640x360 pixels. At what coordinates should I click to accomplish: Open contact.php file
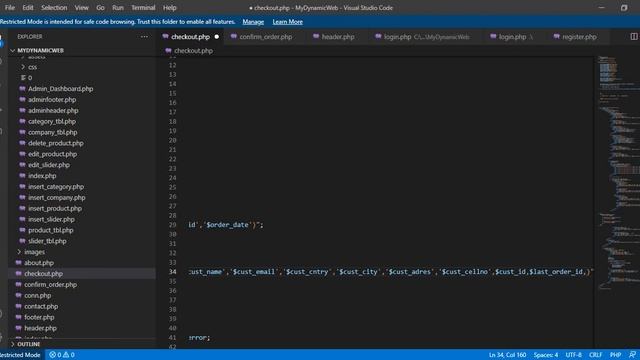click(41, 307)
